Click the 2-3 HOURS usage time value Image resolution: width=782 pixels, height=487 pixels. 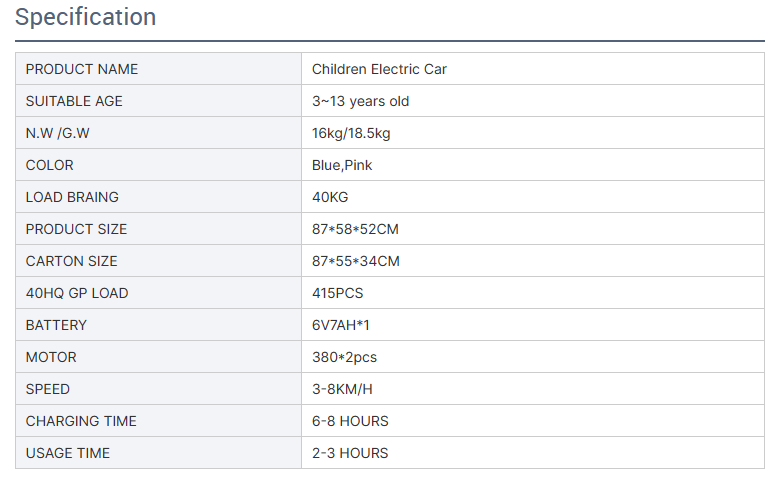point(350,453)
